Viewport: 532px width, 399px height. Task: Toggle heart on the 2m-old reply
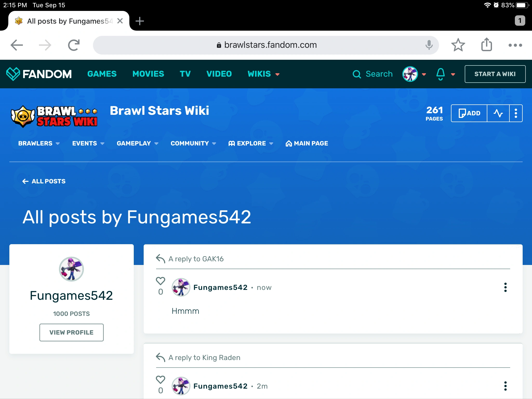coord(161,380)
